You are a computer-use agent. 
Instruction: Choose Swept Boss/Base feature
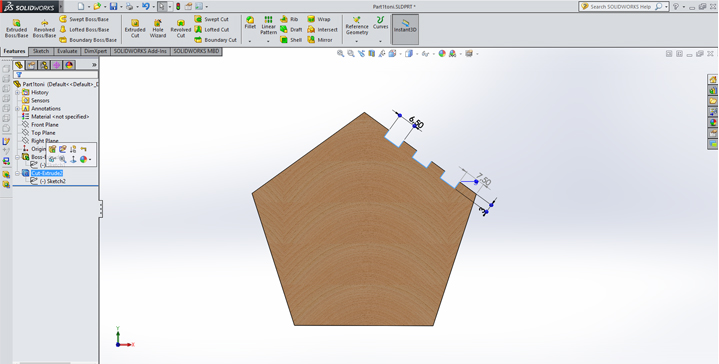(x=84, y=19)
